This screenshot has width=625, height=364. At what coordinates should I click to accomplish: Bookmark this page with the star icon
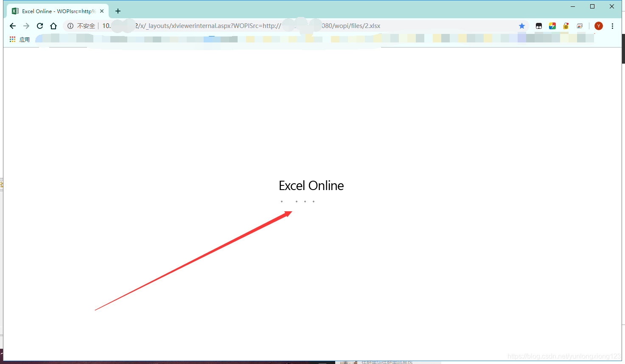522,26
